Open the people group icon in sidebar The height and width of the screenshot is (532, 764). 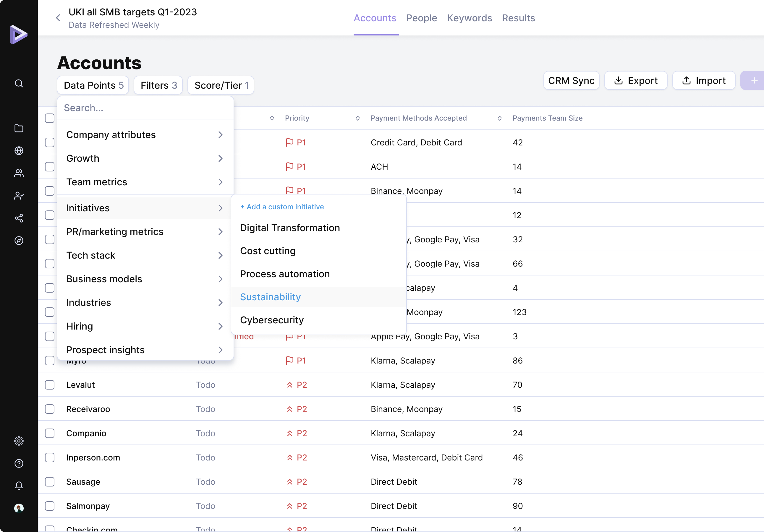coord(19,173)
